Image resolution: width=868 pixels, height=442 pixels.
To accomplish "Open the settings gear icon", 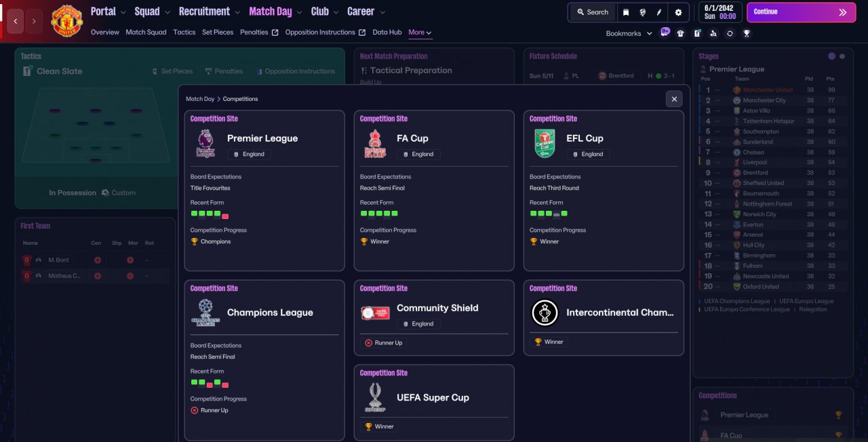I will pos(678,12).
